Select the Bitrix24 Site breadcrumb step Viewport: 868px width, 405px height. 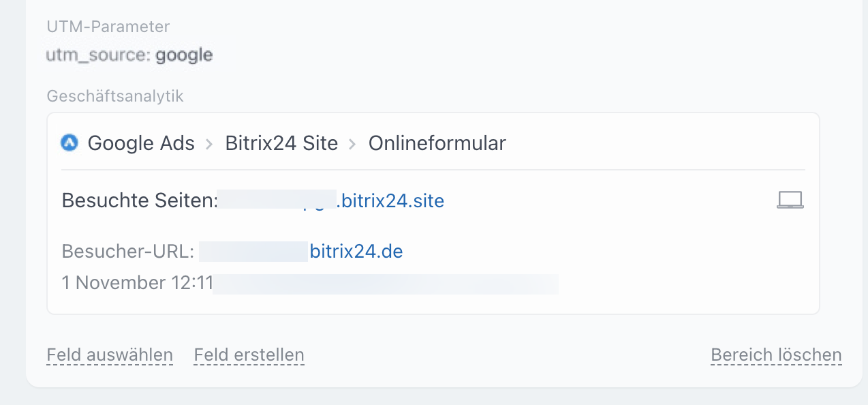[281, 143]
